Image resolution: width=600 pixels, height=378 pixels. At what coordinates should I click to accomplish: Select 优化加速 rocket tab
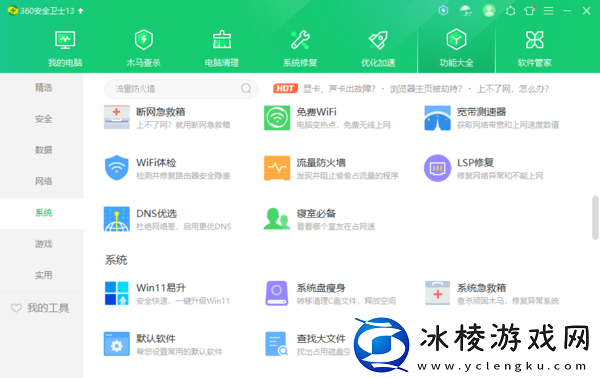378,49
